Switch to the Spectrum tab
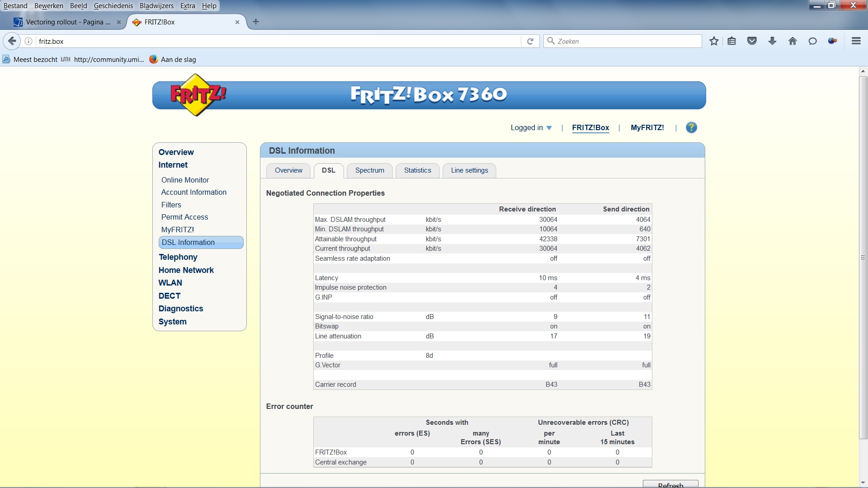 click(x=369, y=170)
